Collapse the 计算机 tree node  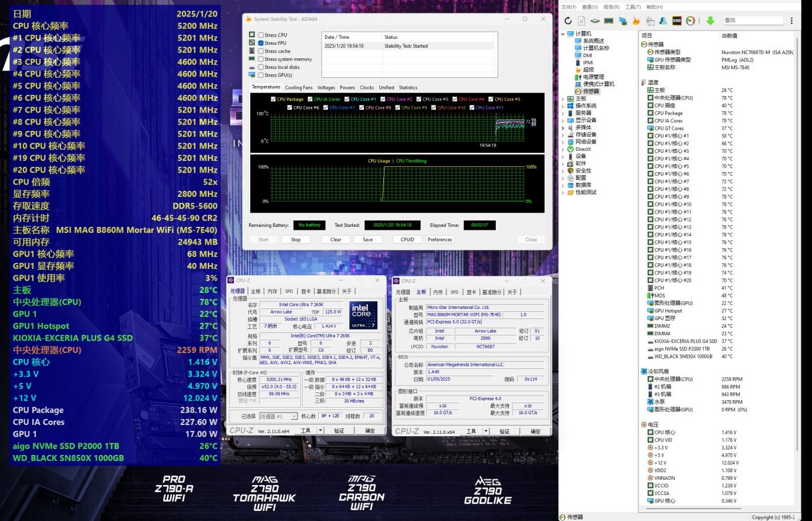(562, 34)
